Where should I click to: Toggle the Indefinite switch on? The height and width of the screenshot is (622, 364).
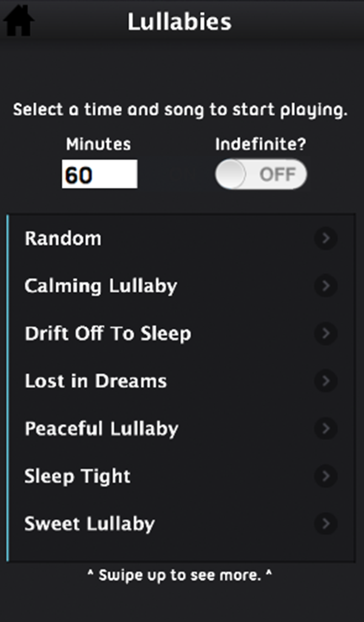(x=261, y=175)
